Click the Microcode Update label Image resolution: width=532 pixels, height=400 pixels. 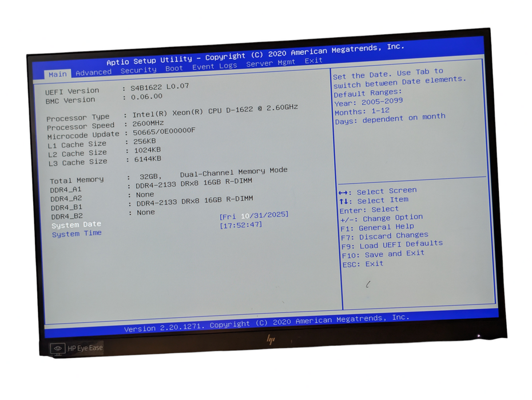[83, 135]
